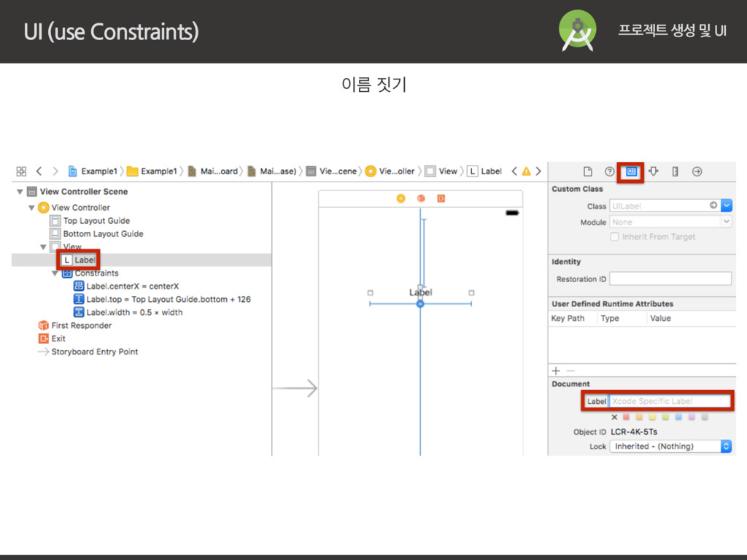Viewport: 747px width, 560px height.
Task: Click the storyboard entry point arrow
Action: tap(295, 388)
